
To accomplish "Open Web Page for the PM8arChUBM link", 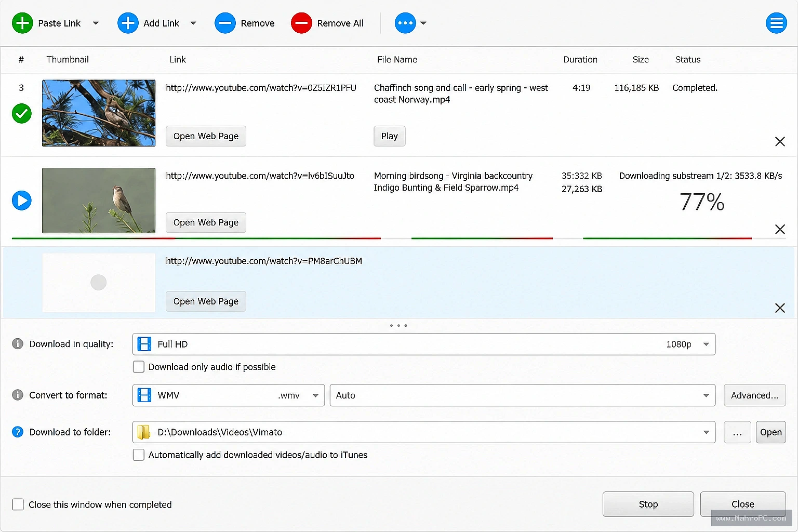I will tap(206, 301).
